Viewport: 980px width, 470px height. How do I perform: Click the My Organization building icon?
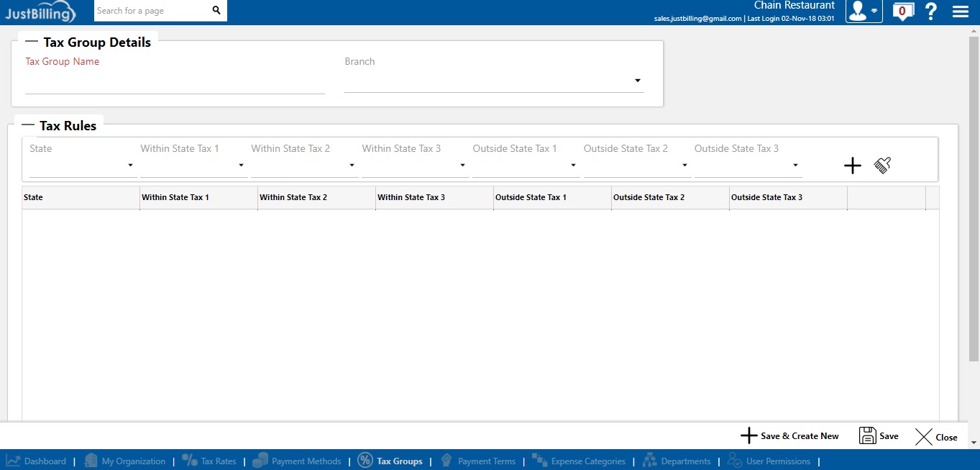click(91, 461)
